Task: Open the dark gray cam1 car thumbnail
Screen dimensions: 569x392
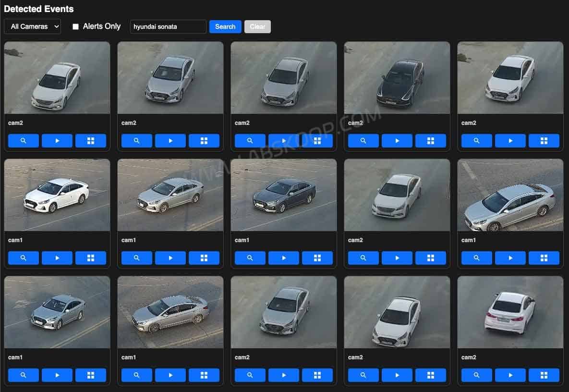Action: coord(283,195)
